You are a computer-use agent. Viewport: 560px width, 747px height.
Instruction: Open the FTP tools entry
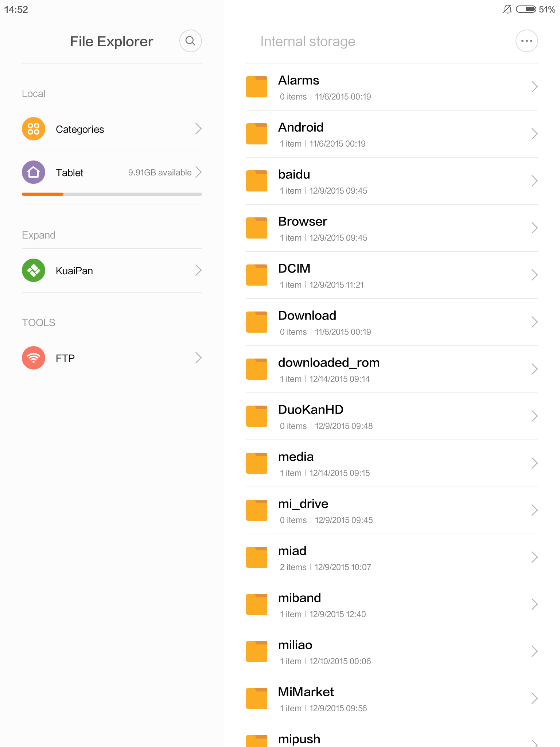112,358
